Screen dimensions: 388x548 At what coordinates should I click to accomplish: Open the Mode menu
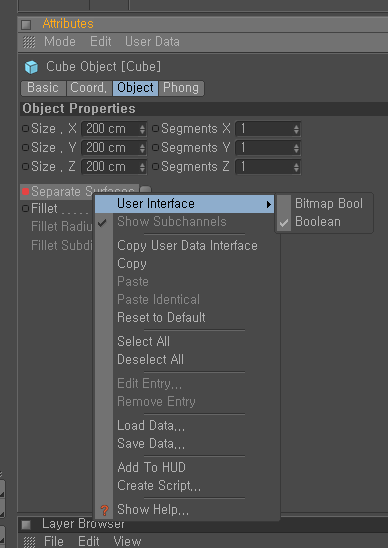[60, 42]
